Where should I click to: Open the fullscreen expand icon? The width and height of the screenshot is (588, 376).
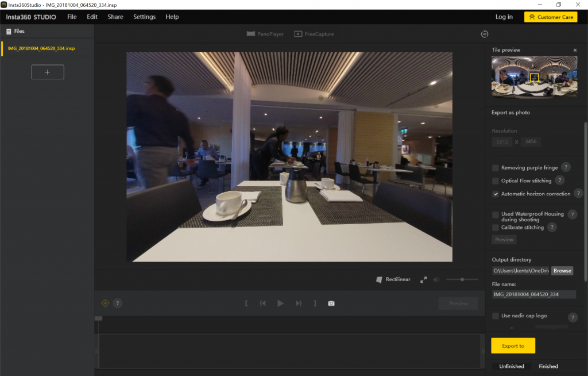424,279
